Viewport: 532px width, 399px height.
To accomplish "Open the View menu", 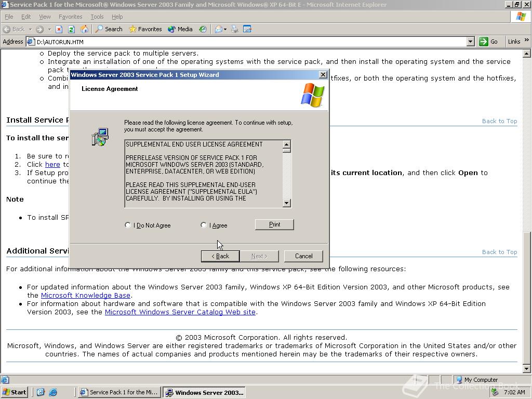I will tap(45, 17).
